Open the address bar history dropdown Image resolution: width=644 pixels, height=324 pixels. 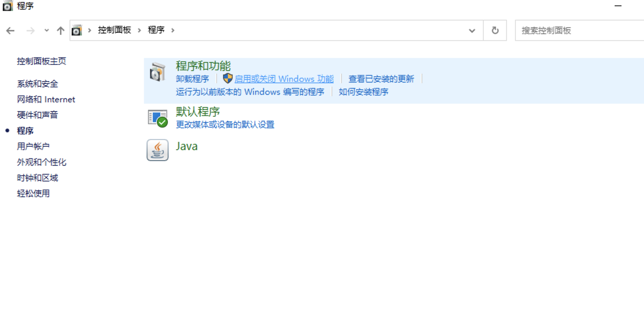(x=472, y=31)
